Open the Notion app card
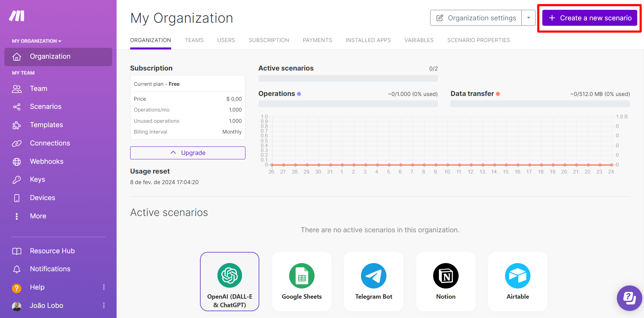 click(446, 281)
